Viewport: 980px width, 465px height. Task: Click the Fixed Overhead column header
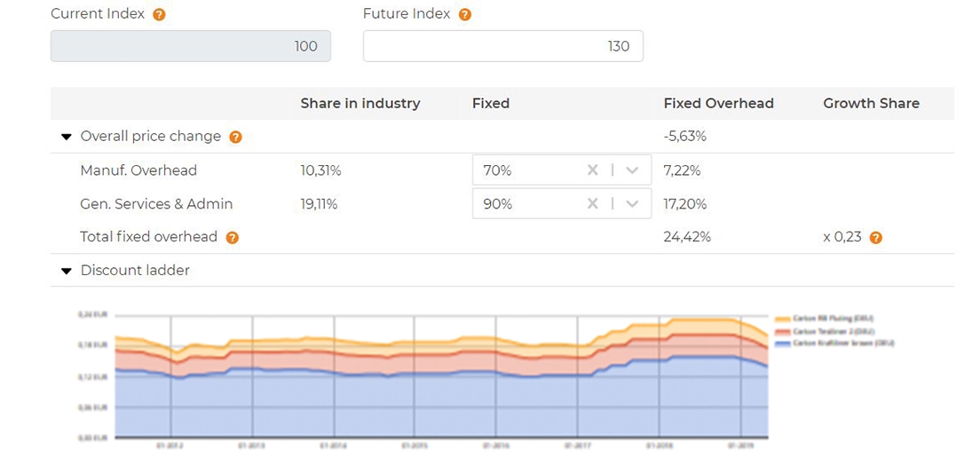click(718, 103)
